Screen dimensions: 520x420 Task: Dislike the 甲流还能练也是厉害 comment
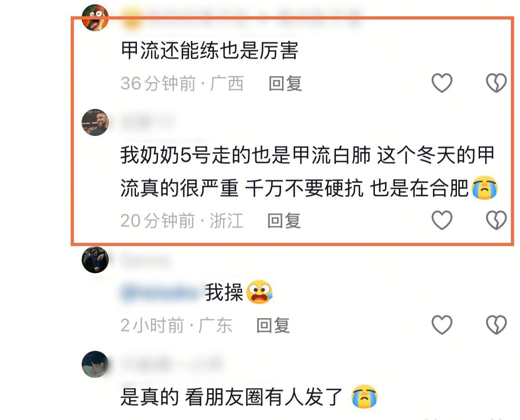coord(496,82)
